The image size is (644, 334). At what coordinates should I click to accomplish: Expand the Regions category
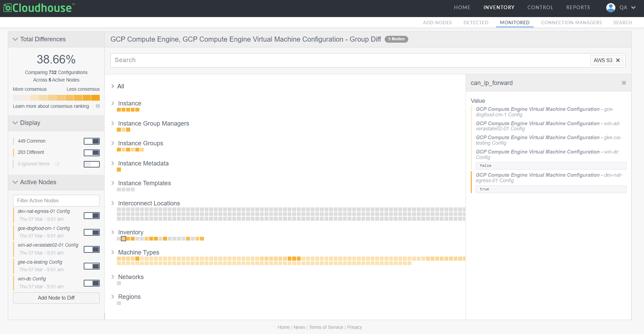113,297
